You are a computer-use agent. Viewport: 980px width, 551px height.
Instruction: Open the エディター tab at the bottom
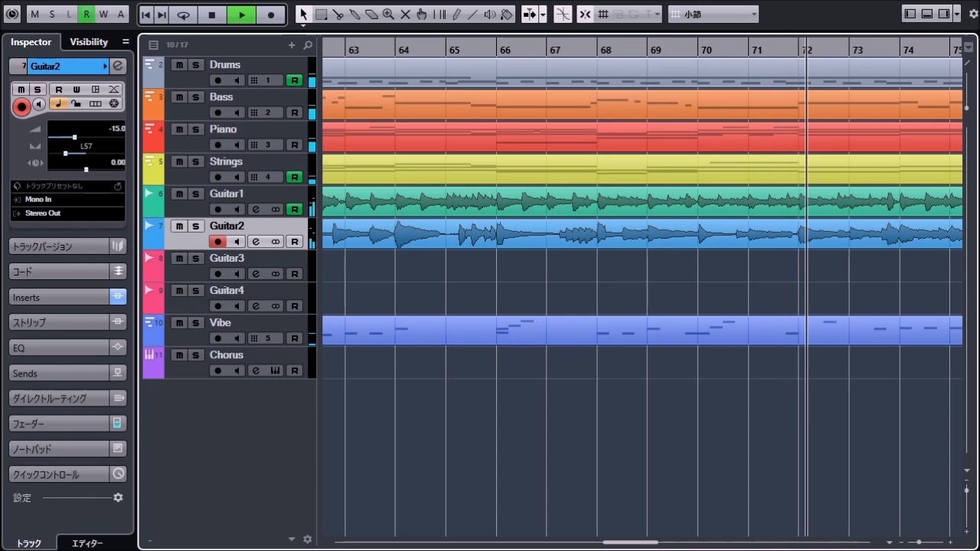click(87, 543)
